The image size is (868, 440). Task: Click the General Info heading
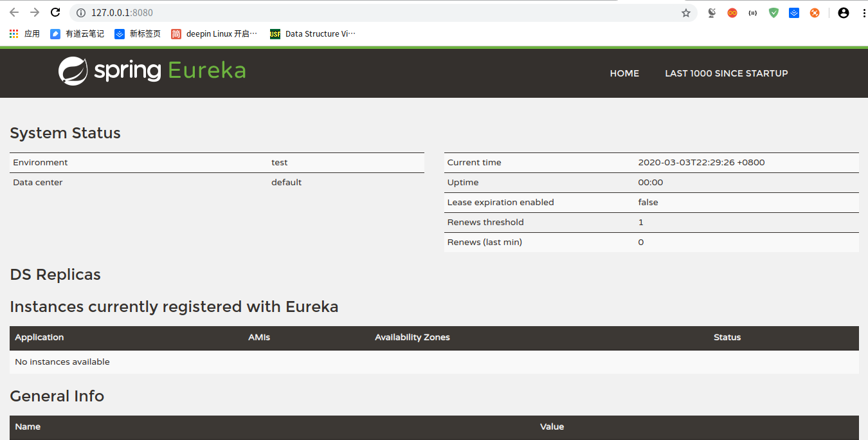[57, 396]
